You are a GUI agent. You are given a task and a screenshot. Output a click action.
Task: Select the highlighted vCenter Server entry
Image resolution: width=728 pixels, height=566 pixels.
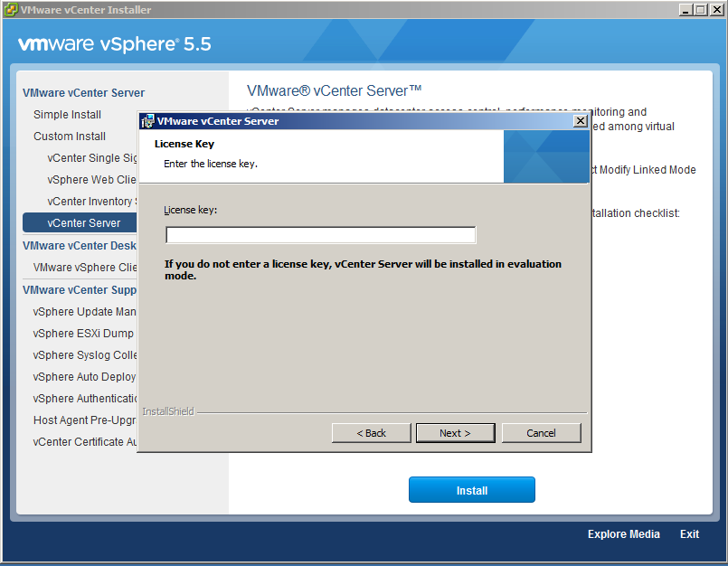(x=81, y=223)
